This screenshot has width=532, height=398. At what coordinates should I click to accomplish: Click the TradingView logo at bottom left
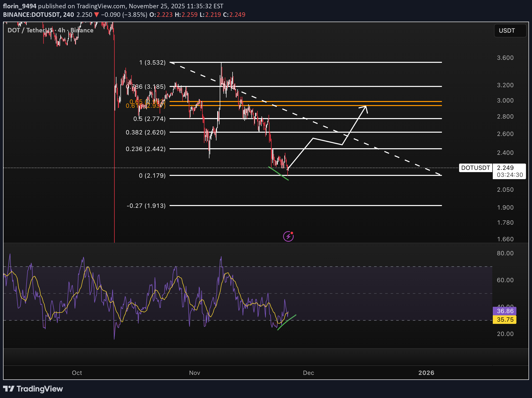(x=33, y=389)
